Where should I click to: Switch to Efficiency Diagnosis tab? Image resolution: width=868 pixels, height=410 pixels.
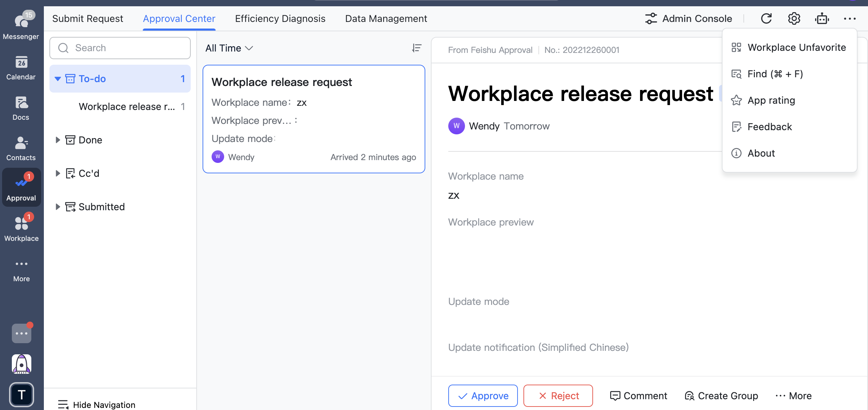click(280, 18)
